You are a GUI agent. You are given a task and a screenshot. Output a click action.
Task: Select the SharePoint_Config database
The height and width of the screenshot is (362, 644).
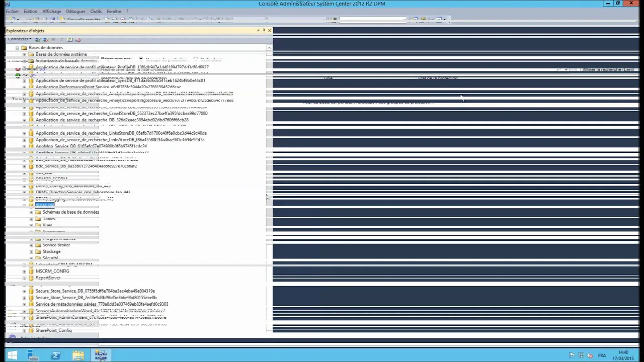coord(53,330)
